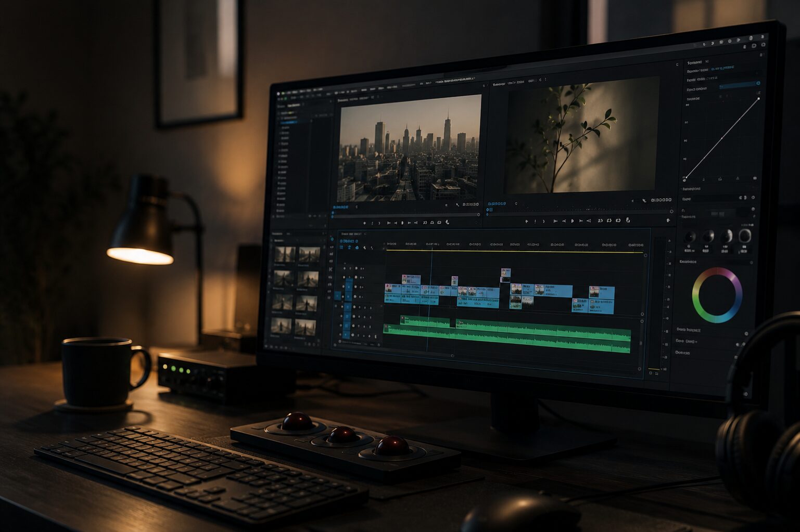Expand the bottom-most section in the color panel

point(682,353)
